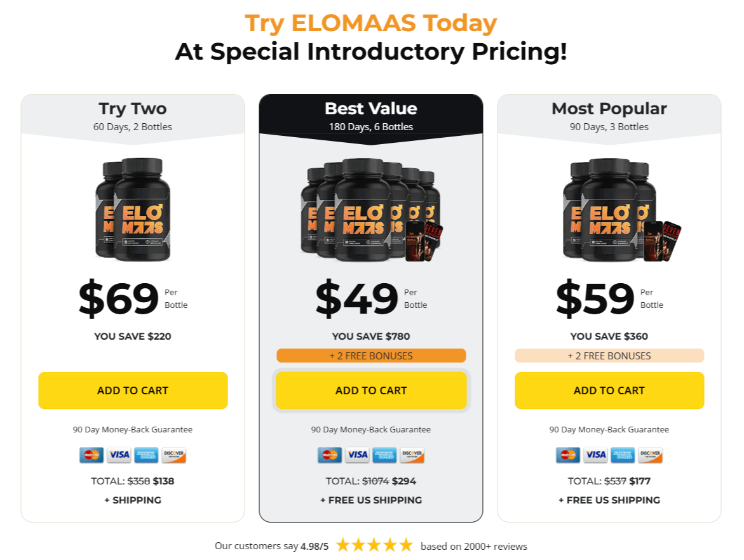Click the Discover icon in Best Value card

click(412, 455)
